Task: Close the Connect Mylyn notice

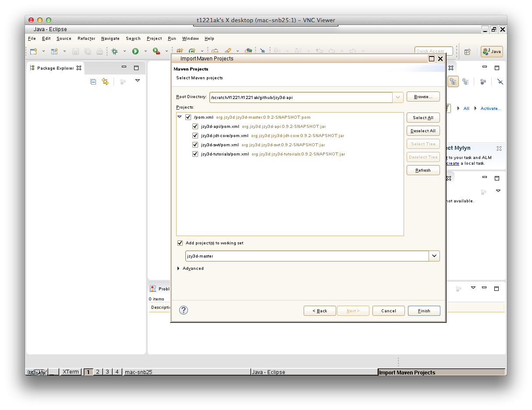Action: 499,148
